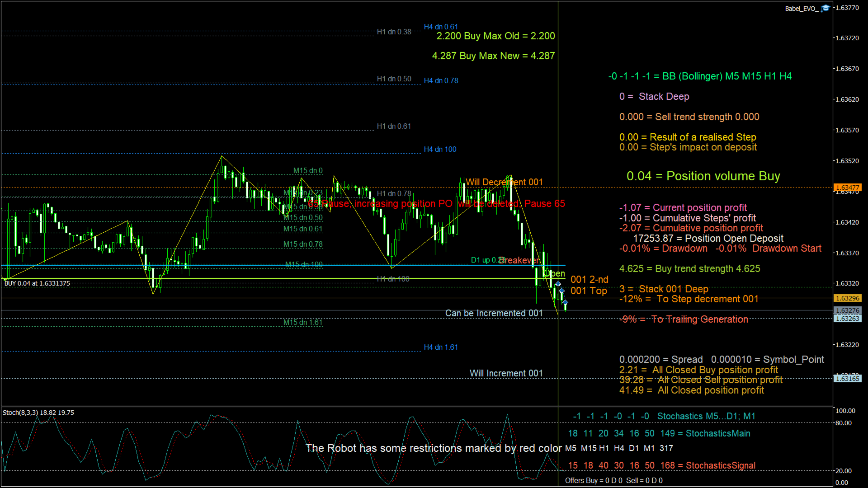Click the Will Decrement 001 label

[x=504, y=183]
